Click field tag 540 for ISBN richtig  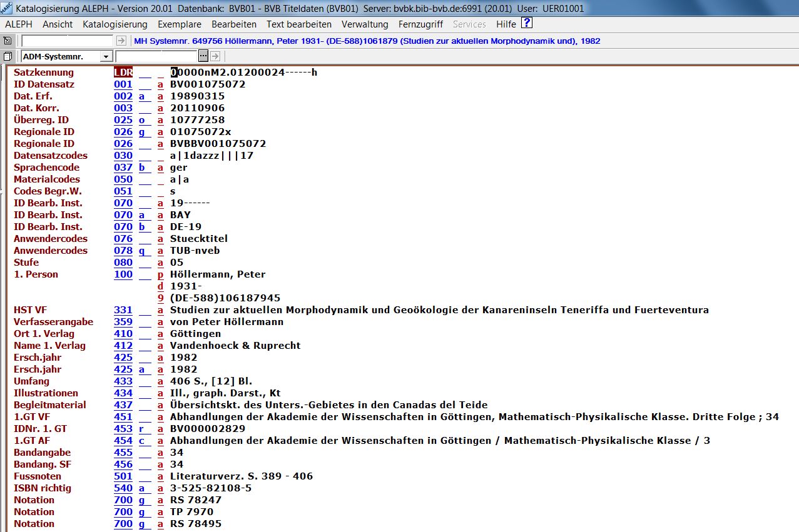click(123, 488)
